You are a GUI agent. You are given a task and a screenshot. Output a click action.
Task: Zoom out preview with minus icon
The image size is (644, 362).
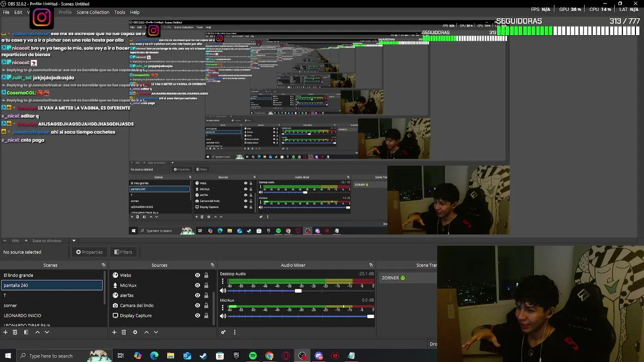click(5, 241)
